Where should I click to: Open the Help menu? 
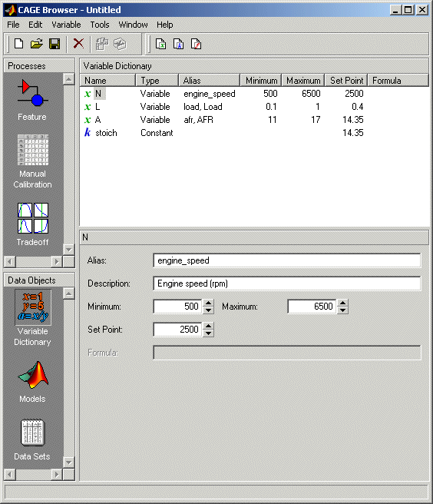[x=165, y=25]
